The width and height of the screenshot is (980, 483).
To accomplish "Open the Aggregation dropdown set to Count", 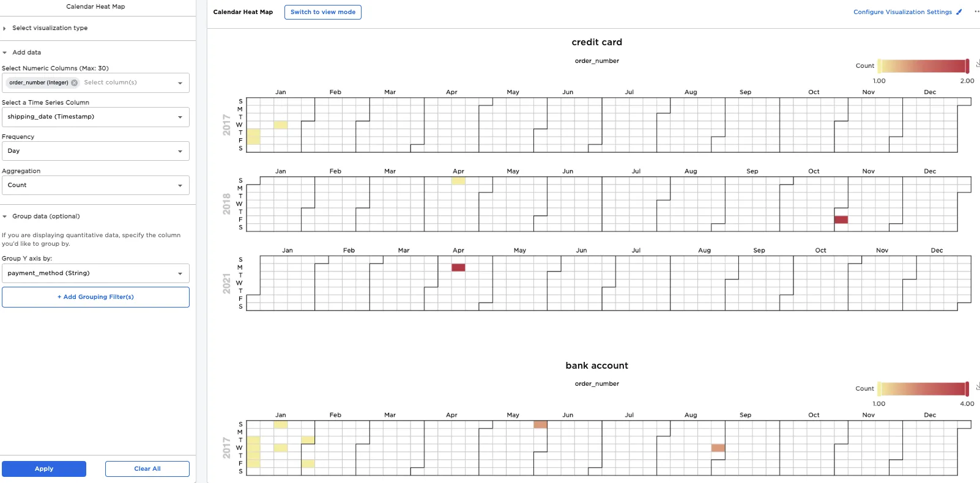I will [x=180, y=185].
